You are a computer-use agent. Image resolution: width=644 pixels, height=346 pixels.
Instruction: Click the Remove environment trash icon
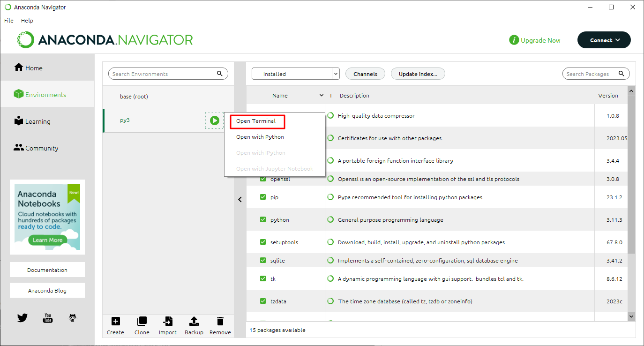click(x=220, y=321)
